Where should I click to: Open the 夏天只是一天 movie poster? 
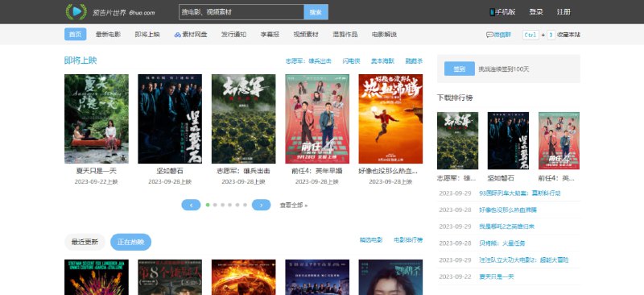(x=97, y=119)
